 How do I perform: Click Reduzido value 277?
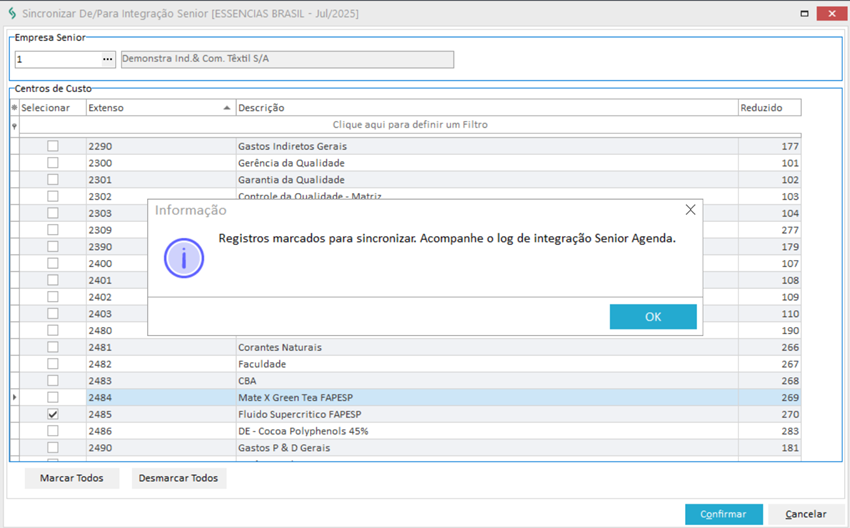click(x=769, y=230)
